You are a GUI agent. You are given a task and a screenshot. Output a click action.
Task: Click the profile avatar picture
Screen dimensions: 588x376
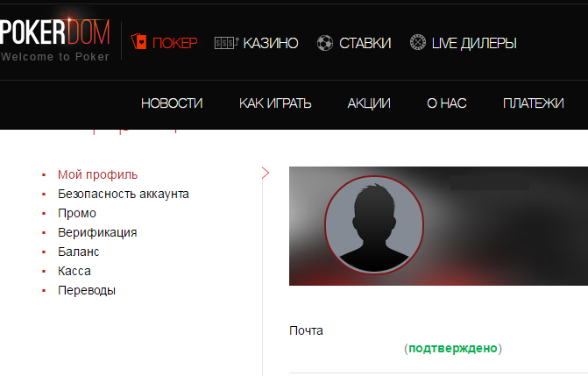click(x=374, y=225)
